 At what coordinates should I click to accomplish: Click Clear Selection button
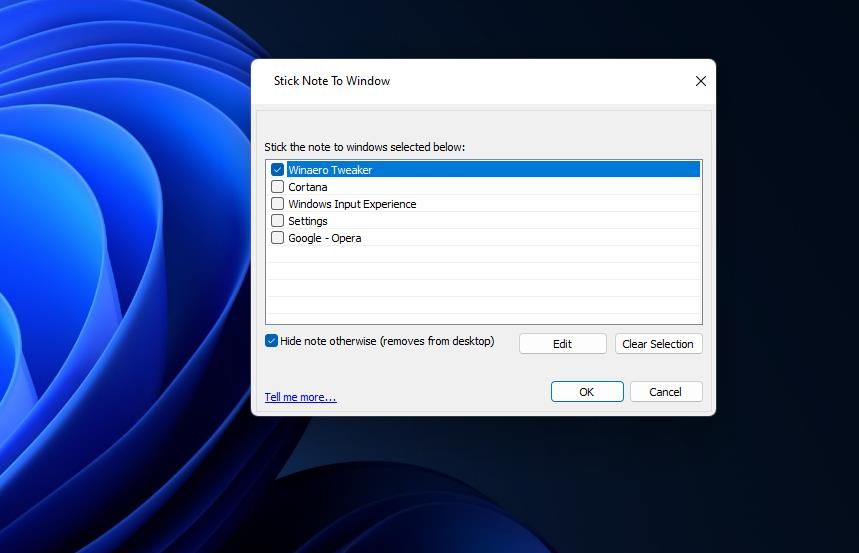pos(658,344)
